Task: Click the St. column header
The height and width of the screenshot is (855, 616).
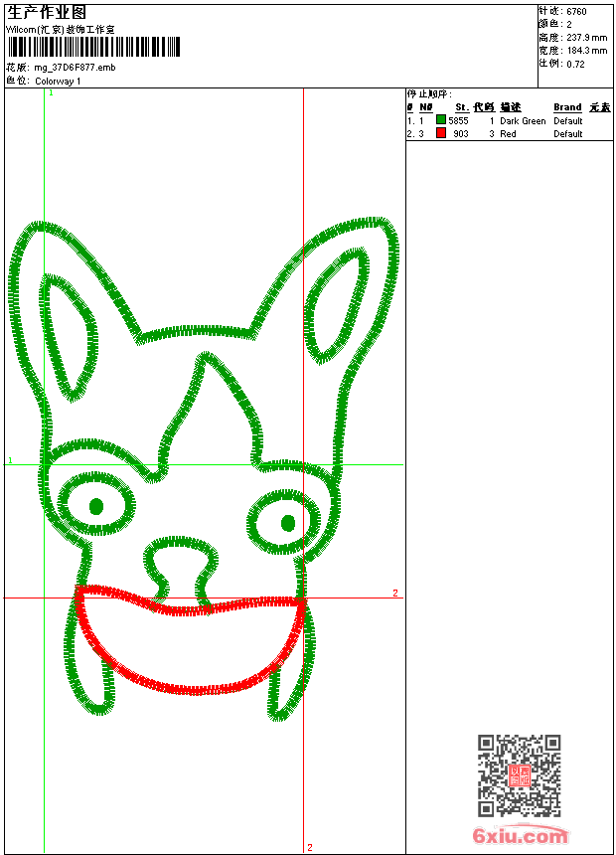Action: [x=462, y=107]
